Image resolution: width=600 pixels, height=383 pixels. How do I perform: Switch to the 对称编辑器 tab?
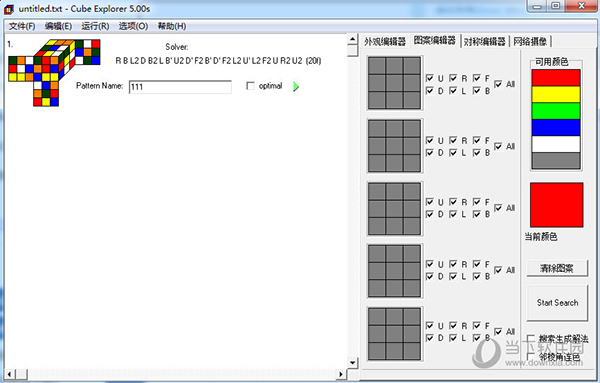(484, 41)
